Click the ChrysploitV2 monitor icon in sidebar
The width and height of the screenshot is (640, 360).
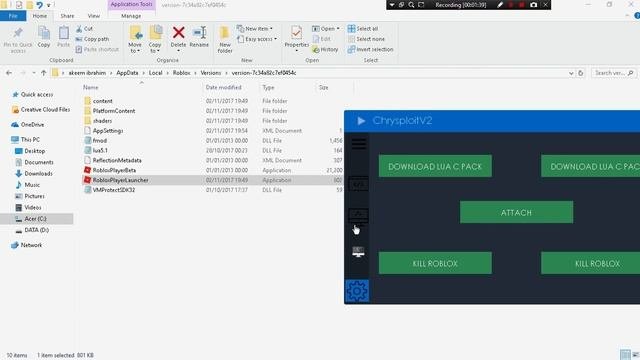[358, 252]
